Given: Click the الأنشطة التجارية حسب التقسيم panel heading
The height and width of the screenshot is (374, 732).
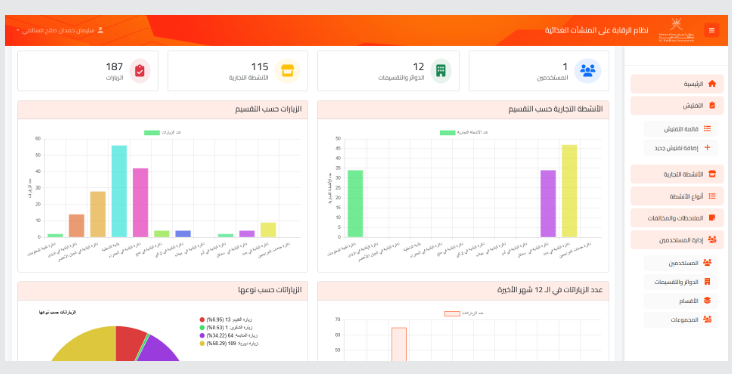Looking at the screenshot, I should point(556,109).
